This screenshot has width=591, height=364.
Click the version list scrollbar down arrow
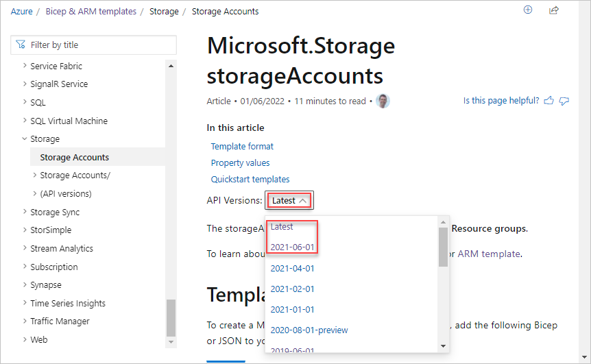443,346
